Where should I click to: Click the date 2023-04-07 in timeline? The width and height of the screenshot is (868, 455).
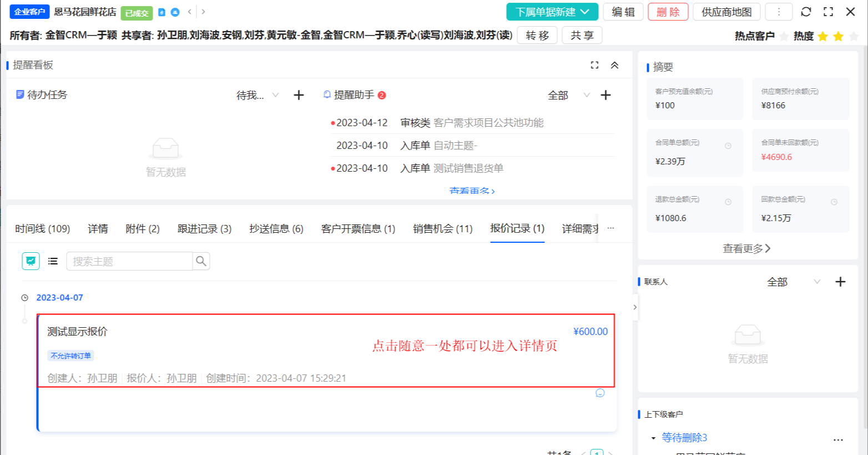pos(60,298)
